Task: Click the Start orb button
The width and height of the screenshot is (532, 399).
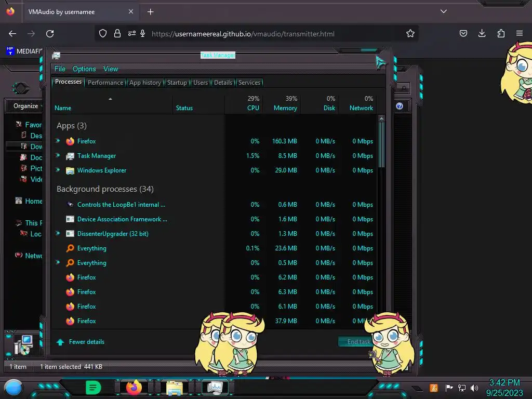Action: click(14, 388)
